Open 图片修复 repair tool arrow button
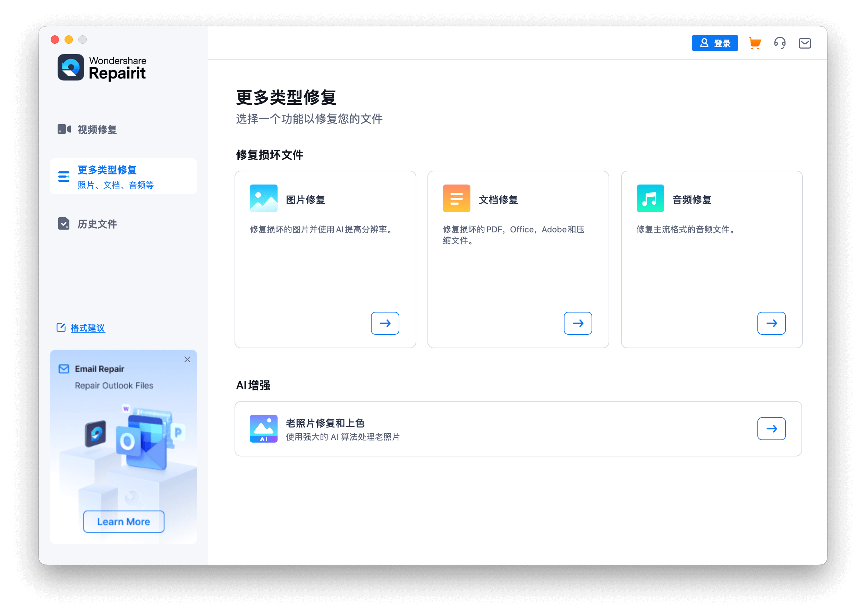 [385, 323]
